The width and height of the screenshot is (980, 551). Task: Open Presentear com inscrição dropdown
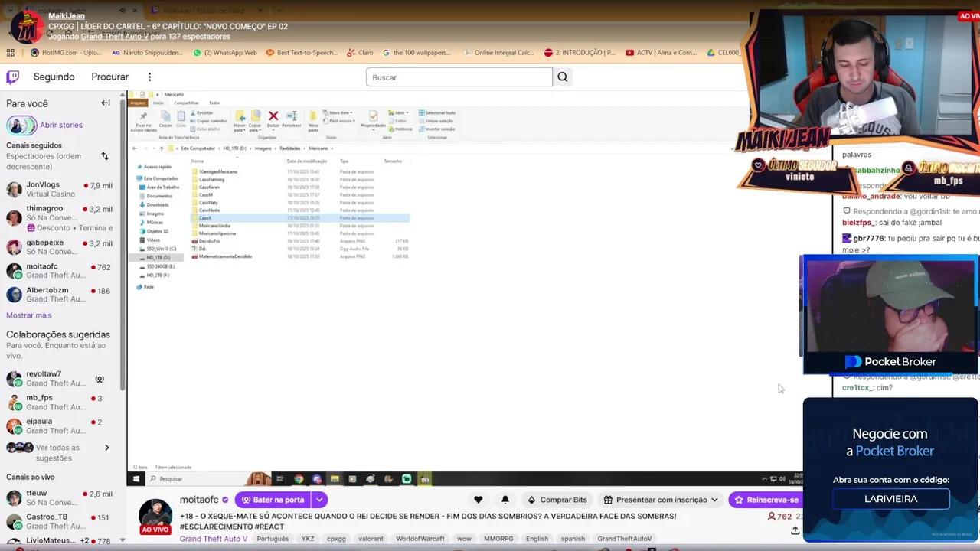661,500
